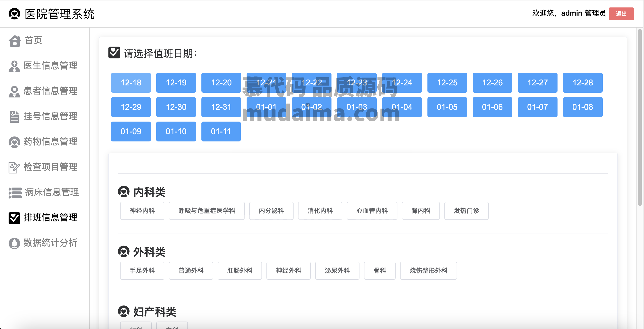This screenshot has height=329, width=644.
Task: Select duty date 01-11
Action: click(x=221, y=131)
